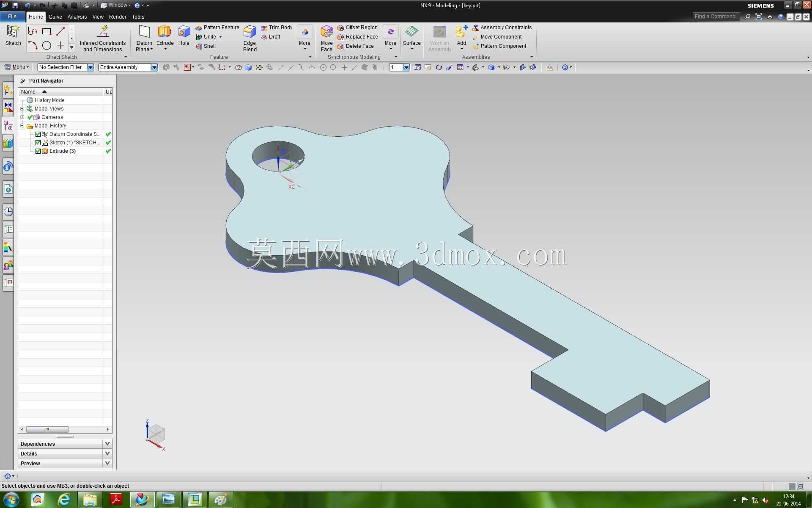Pick the Rectangle sketch tool
Image resolution: width=812 pixels, height=508 pixels.
click(47, 31)
